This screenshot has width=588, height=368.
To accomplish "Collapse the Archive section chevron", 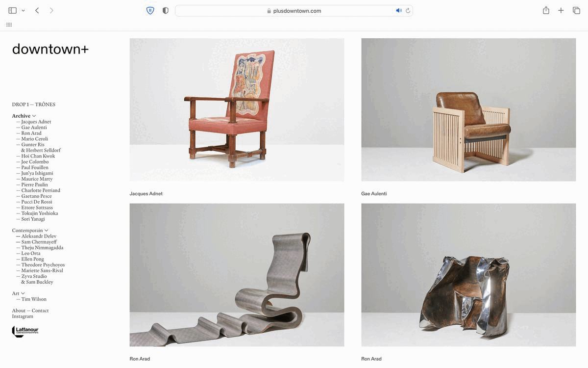I will [34, 116].
